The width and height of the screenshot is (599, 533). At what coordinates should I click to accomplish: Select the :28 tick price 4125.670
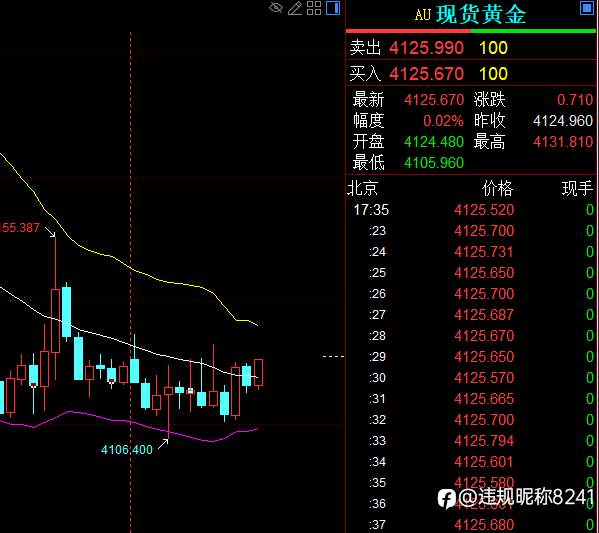coord(484,336)
